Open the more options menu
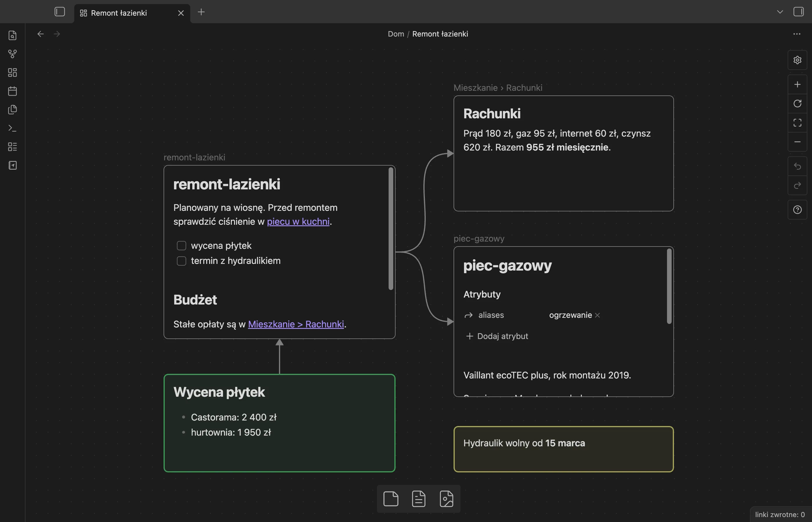 pos(796,34)
